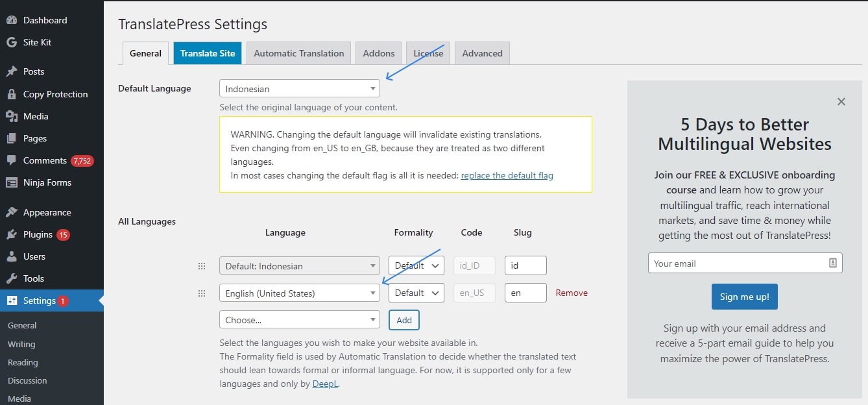Click the Posts pushpin icon
The width and height of the screenshot is (868, 405).
point(12,71)
